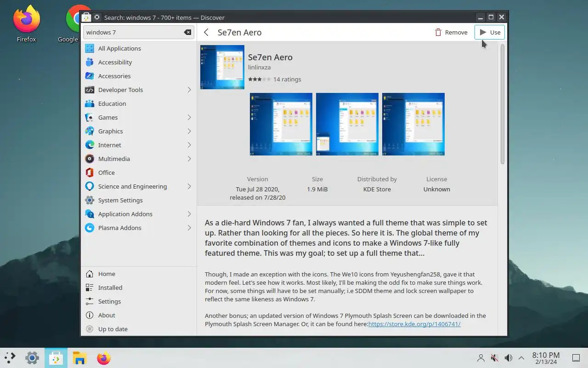Open the store.kde.org/p/1406741 link
The image size is (588, 368).
pyautogui.click(x=414, y=324)
